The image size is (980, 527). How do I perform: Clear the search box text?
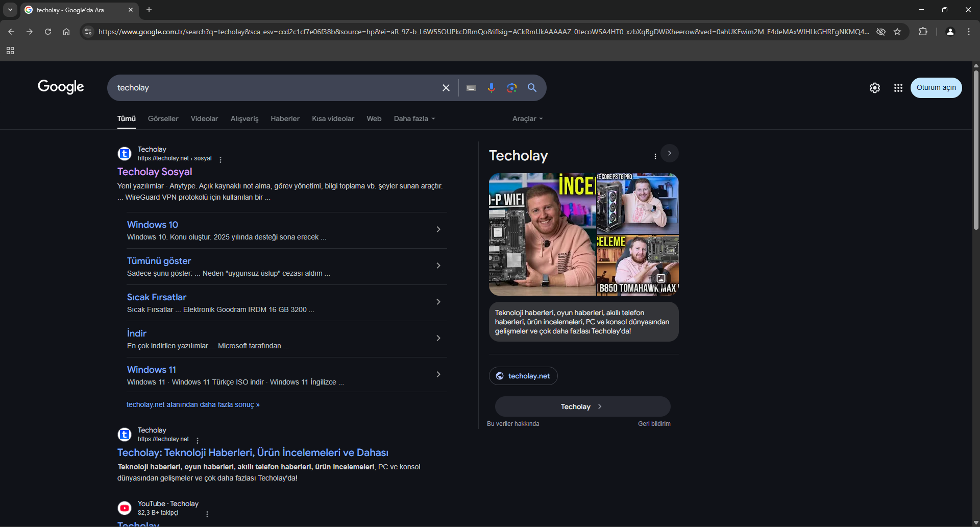coord(446,88)
